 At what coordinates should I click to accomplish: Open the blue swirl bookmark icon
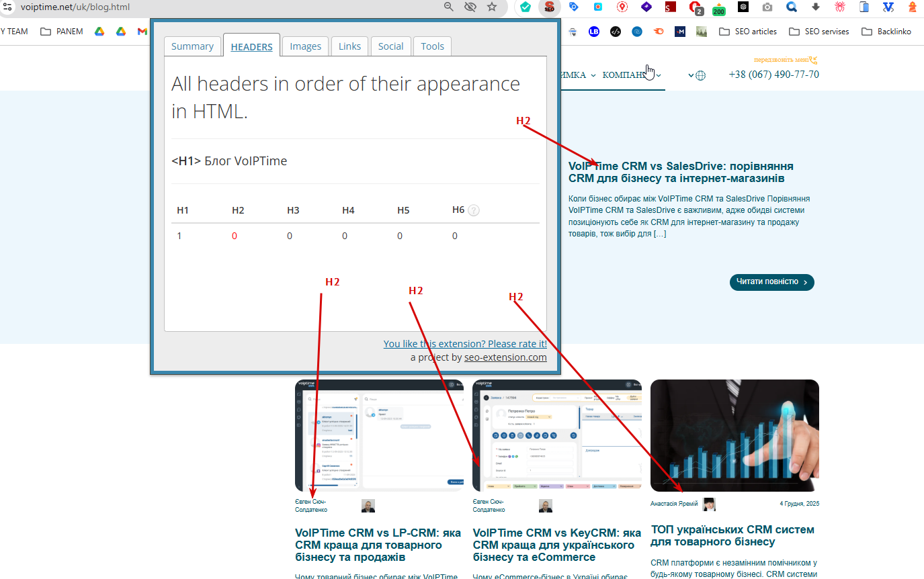coord(637,31)
